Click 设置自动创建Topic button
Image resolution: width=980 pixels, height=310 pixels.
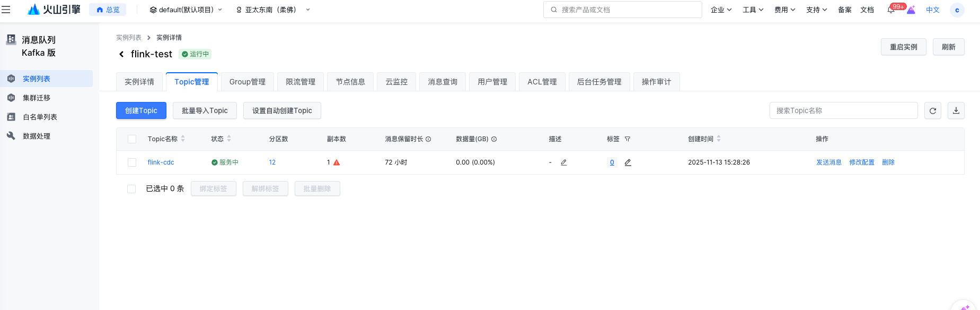coord(282,110)
